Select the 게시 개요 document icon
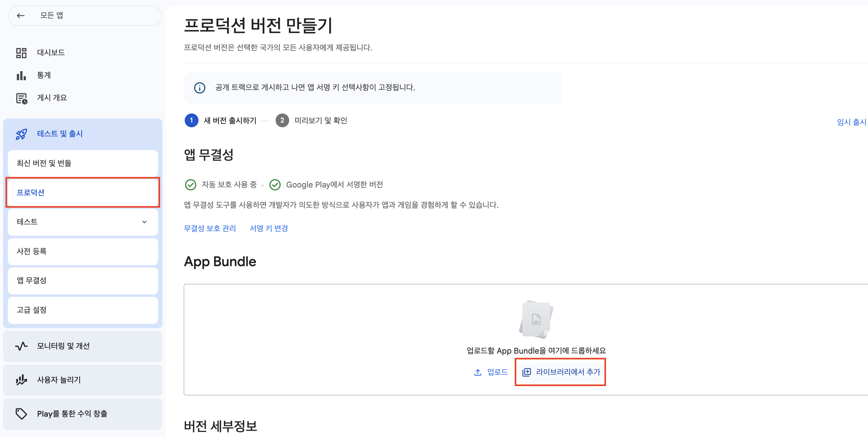Viewport: 868px width, 437px height. click(21, 98)
